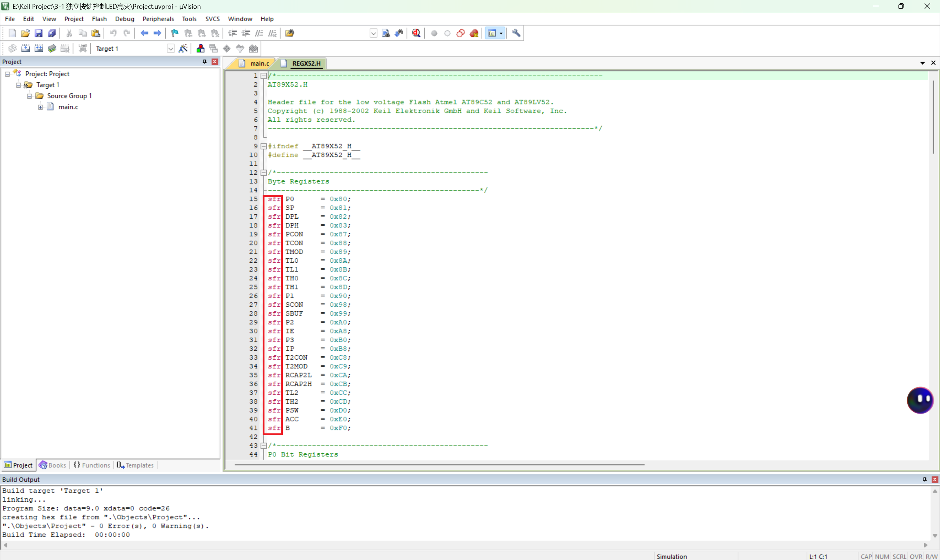Expand the main.c tree node

click(40, 107)
